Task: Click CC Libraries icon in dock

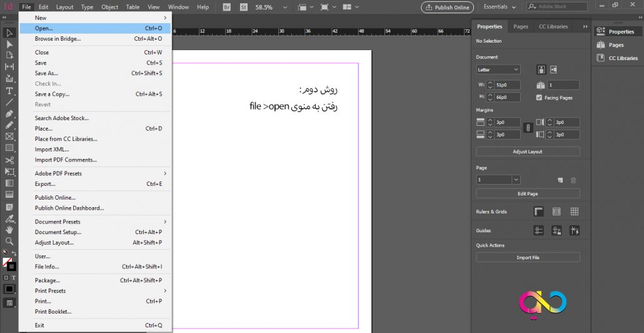Action: [x=601, y=58]
